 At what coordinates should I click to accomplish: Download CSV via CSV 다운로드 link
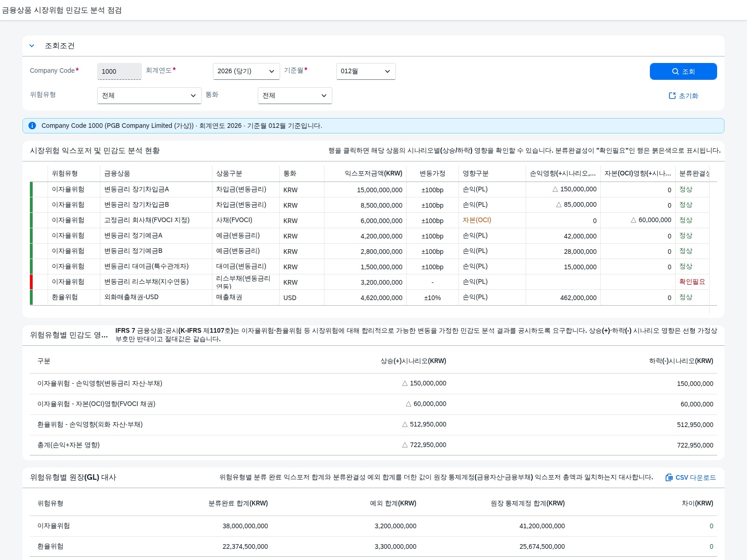point(691,477)
